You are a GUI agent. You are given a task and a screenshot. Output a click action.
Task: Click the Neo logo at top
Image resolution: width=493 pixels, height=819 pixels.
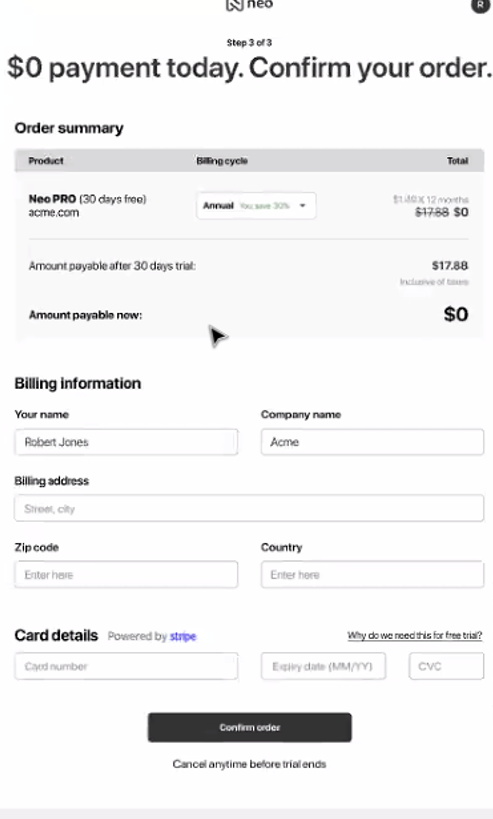point(249,5)
